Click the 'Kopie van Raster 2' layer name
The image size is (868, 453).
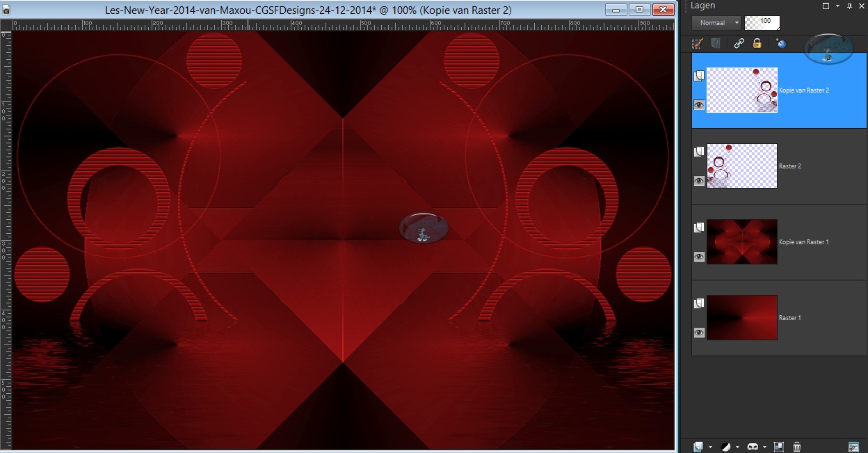tap(804, 90)
